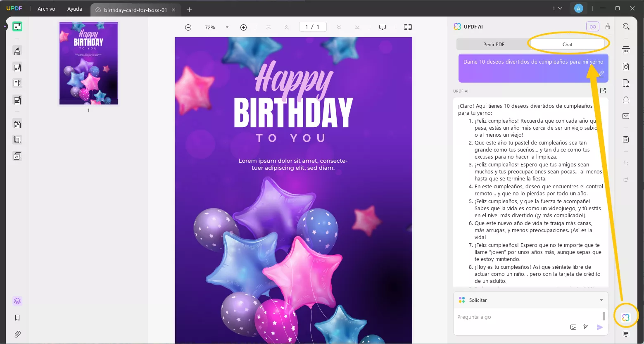Click the zoom out minus button
This screenshot has width=644, height=344.
[188, 27]
